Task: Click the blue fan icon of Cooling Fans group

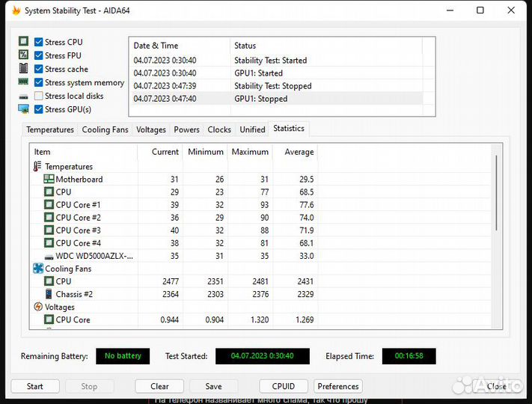Action: pyautogui.click(x=38, y=269)
